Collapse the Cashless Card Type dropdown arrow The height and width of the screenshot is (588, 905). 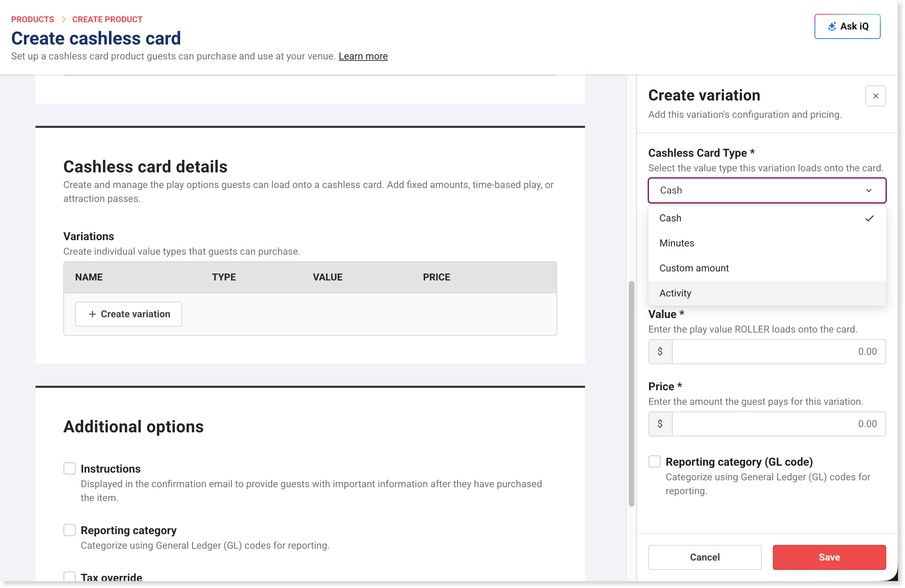pos(868,190)
